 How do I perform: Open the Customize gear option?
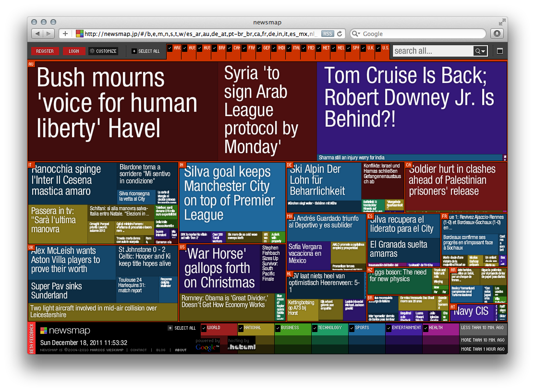point(103,51)
